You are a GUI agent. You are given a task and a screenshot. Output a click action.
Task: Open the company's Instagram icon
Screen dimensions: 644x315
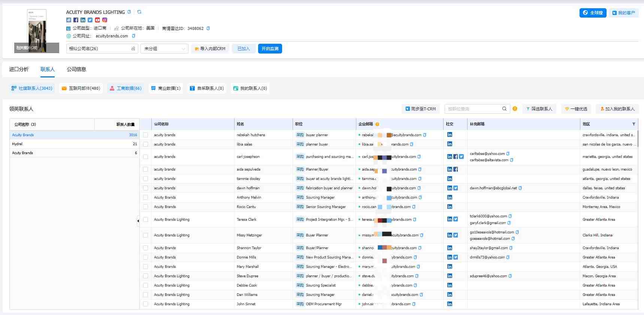point(105,20)
